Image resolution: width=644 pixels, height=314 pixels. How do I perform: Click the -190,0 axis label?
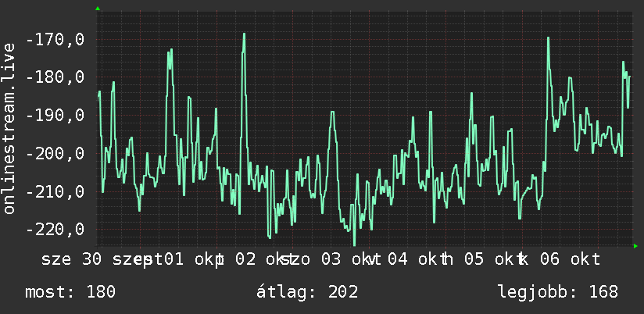click(x=55, y=116)
